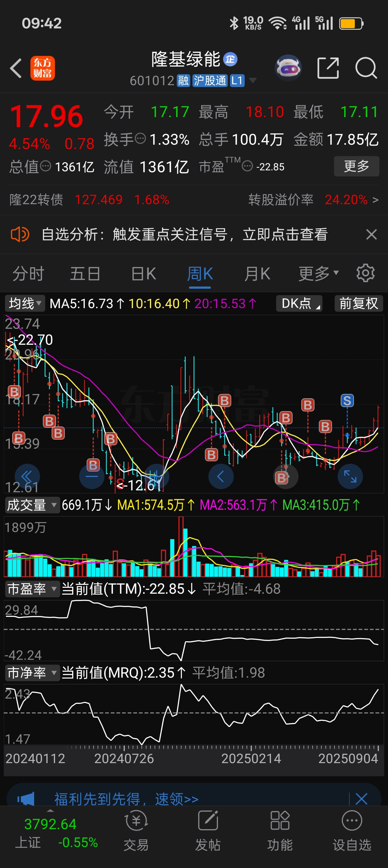This screenshot has width=388, height=868.
Task: Tap the 更多 quote details button
Action: [357, 166]
